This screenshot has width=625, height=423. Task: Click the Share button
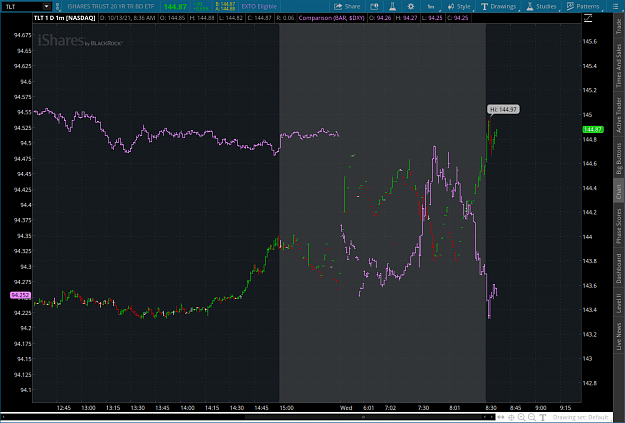tap(347, 6)
